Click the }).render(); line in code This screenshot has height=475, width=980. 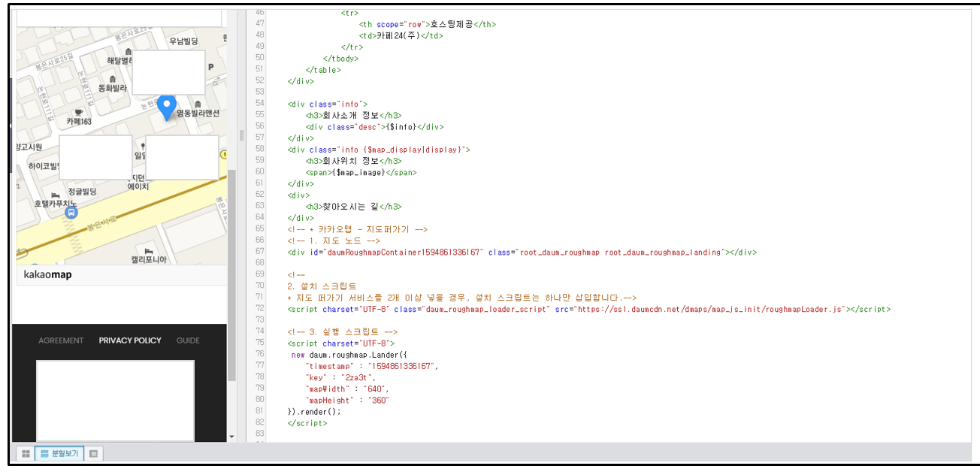(314, 411)
